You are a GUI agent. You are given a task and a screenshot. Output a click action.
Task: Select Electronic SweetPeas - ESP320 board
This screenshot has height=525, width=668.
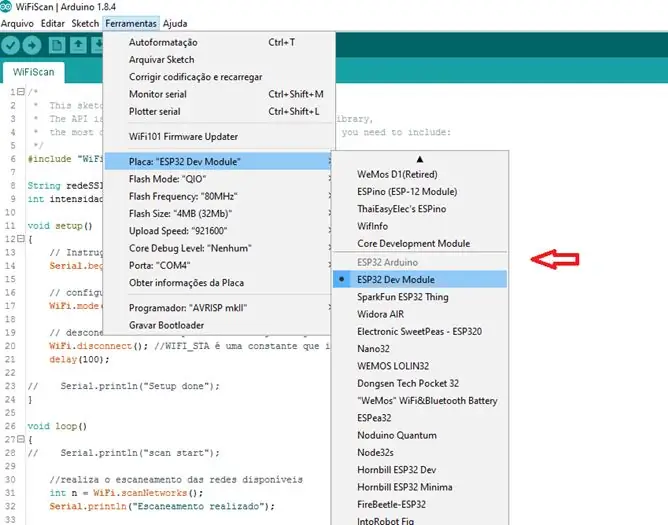point(420,332)
